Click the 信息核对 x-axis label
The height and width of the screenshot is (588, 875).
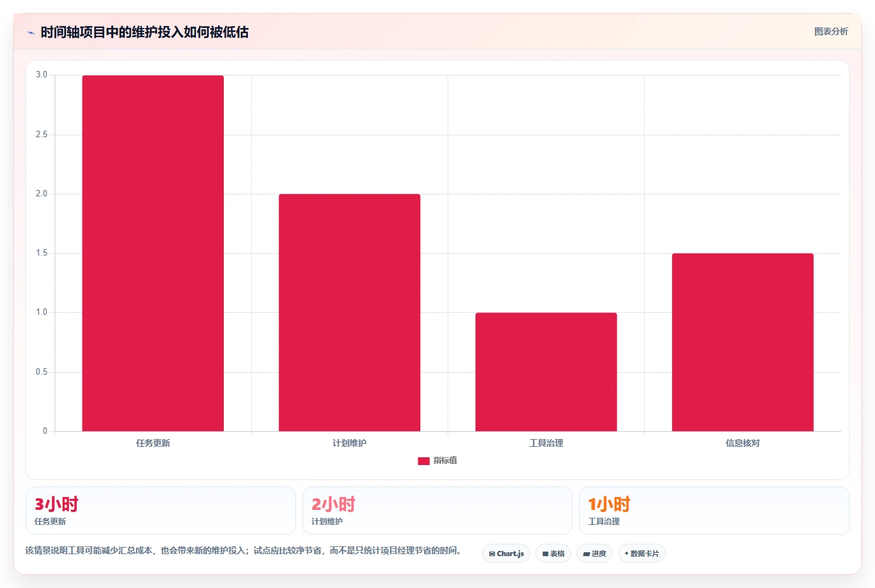point(742,443)
